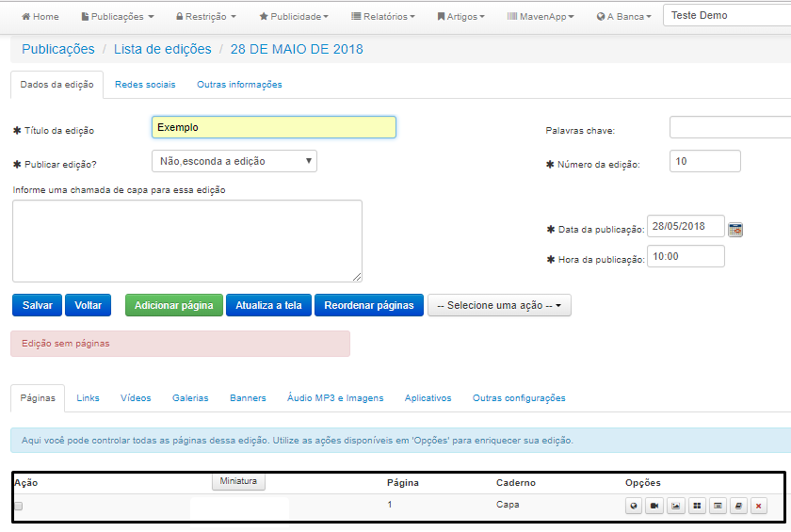This screenshot has height=532, width=791.
Task: Expand the MavenApp menu
Action: 541,17
